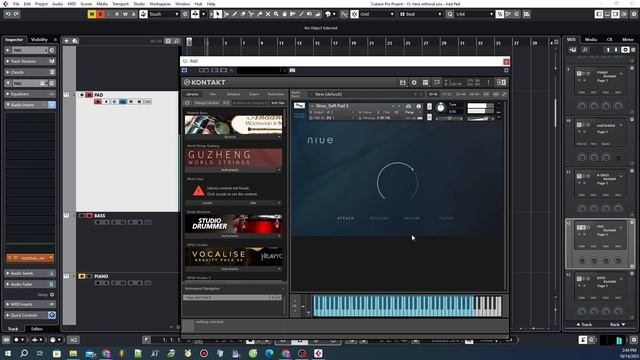This screenshot has width=640, height=360.
Task: Click snapshot camera icon in Niue instrument header
Action: pyautogui.click(x=408, y=106)
